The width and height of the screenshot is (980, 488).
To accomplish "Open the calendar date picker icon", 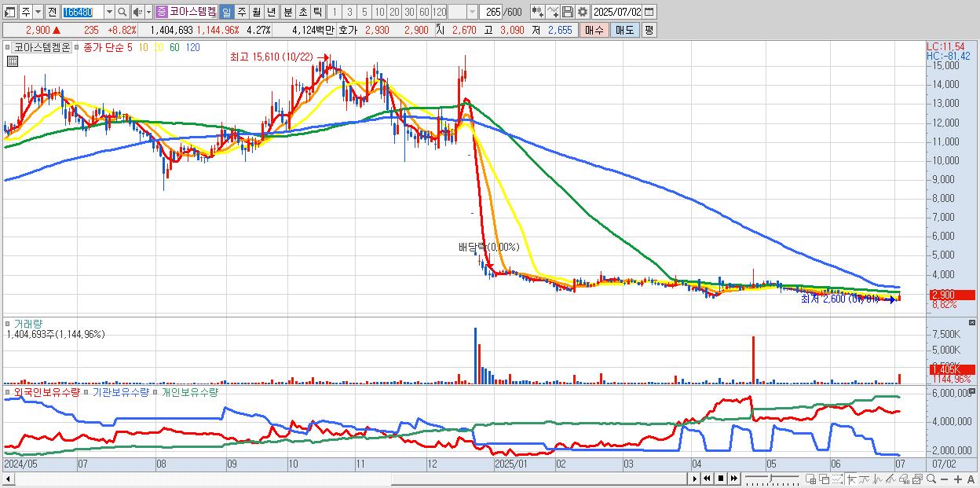I will pos(649,13).
